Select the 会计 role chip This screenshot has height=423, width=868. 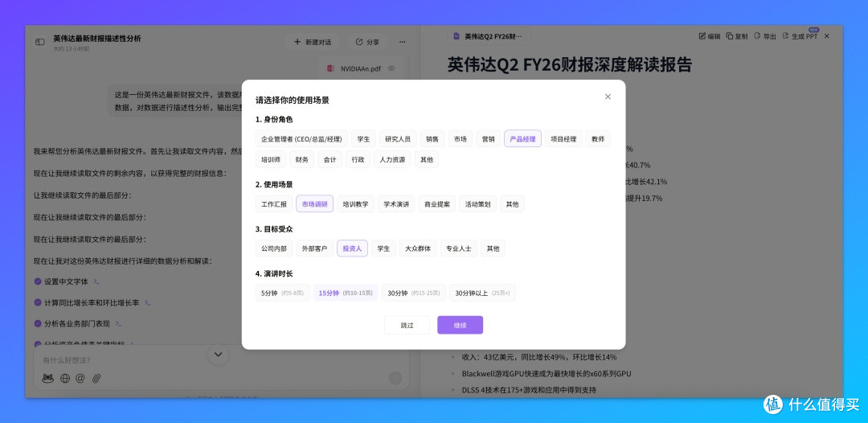(x=330, y=159)
